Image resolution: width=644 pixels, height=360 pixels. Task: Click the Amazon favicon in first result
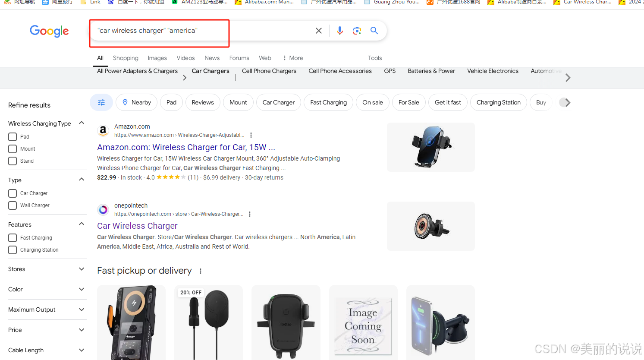[x=103, y=130]
